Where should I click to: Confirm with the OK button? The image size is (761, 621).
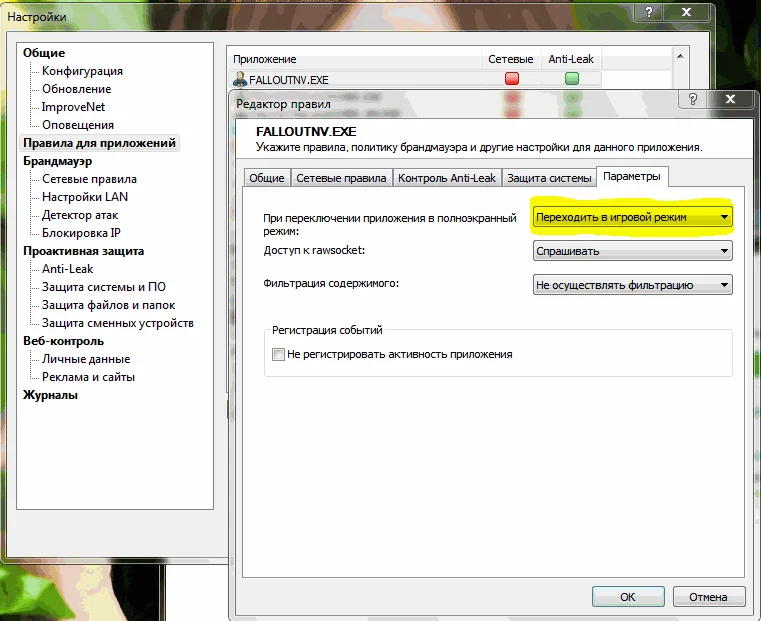click(x=628, y=597)
